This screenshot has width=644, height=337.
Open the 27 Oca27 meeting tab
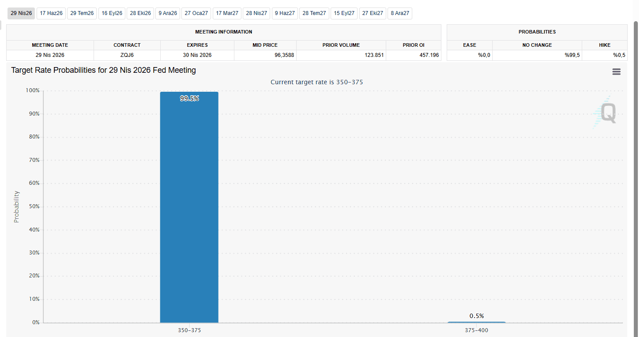coord(196,13)
